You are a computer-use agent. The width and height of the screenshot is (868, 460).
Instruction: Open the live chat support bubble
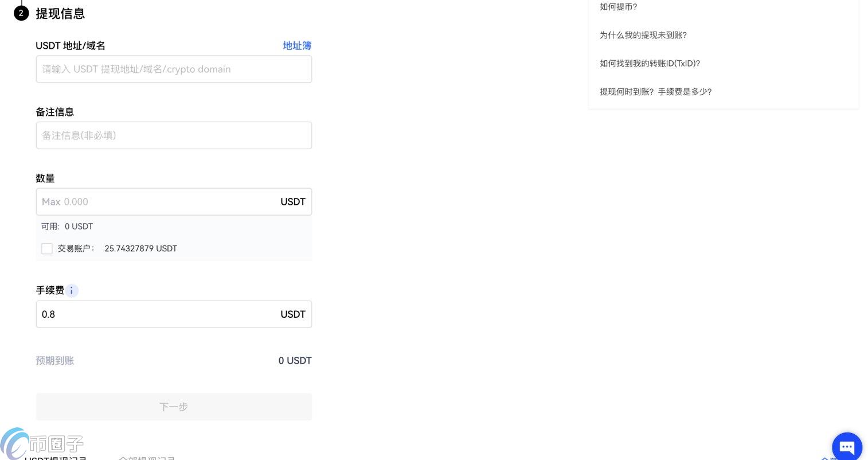847,447
